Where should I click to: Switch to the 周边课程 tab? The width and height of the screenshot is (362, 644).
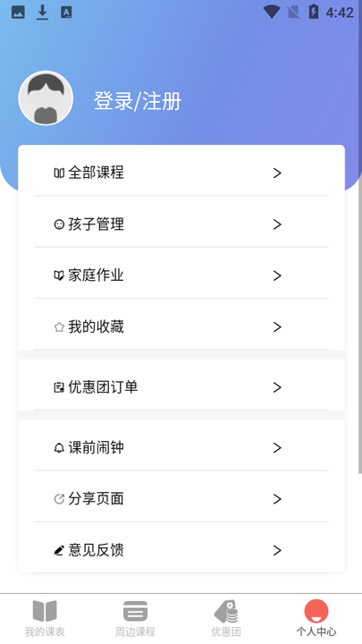135,618
